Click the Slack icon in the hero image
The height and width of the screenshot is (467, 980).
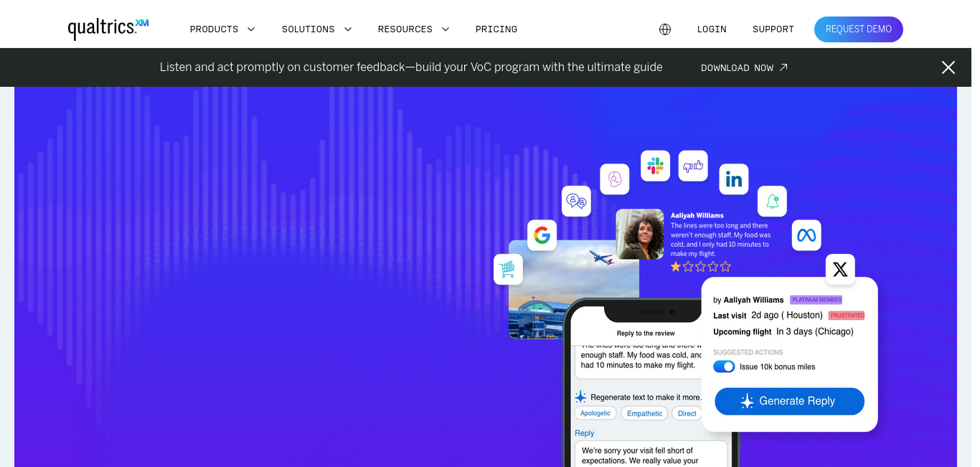point(655,166)
